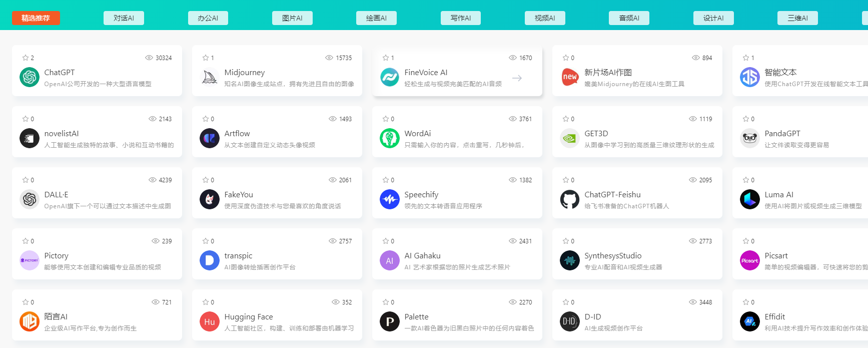Click the 智能文本 blue logo icon
Image resolution: width=868 pixels, height=348 pixels.
pos(750,77)
